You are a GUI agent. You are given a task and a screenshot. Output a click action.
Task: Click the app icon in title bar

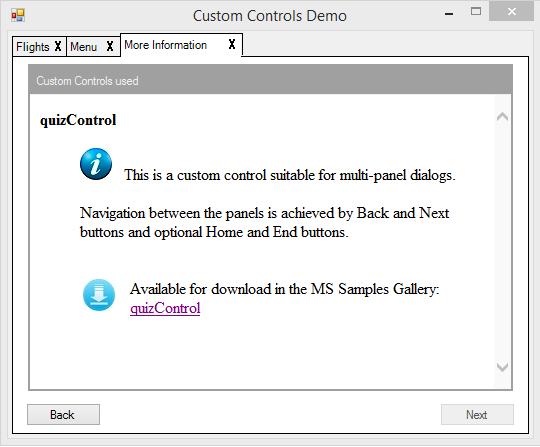click(18, 15)
